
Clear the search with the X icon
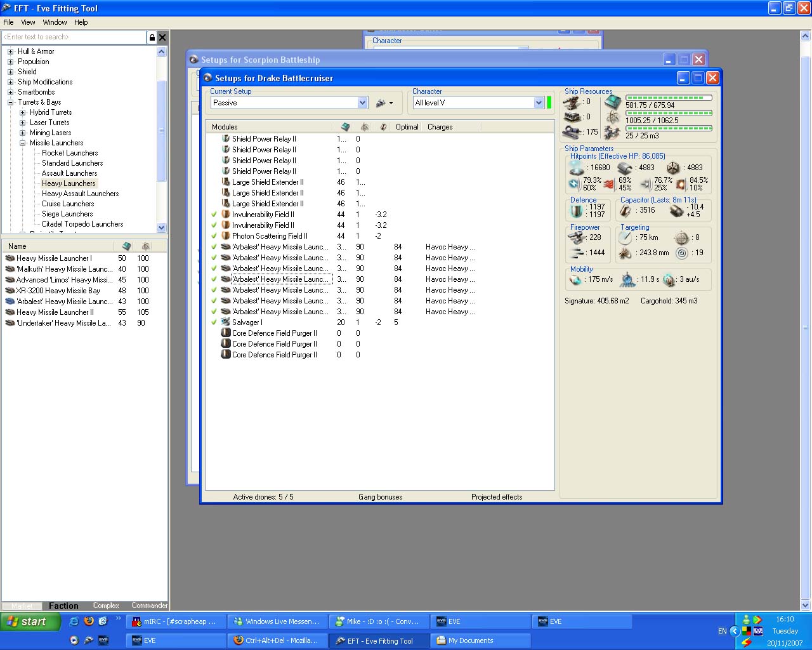click(162, 37)
